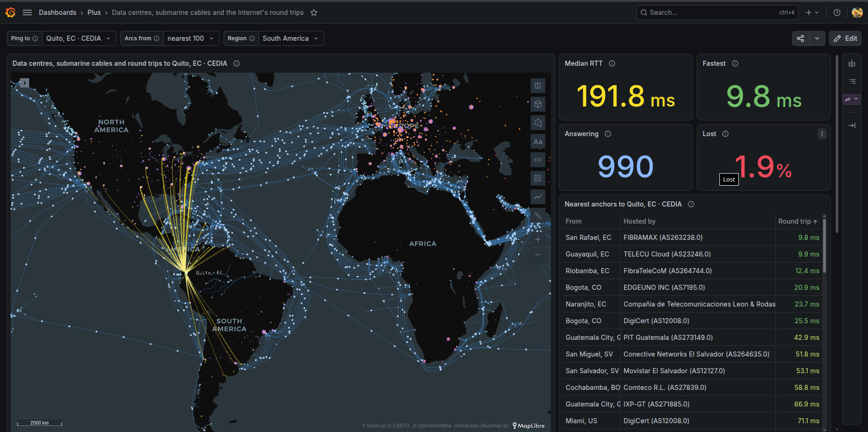Viewport: 868px width, 432px height.
Task: Expand the share options dropdown arrow
Action: 817,38
